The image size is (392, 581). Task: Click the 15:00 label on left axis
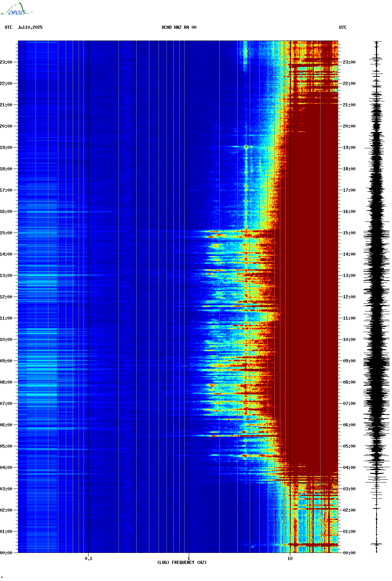click(6, 233)
